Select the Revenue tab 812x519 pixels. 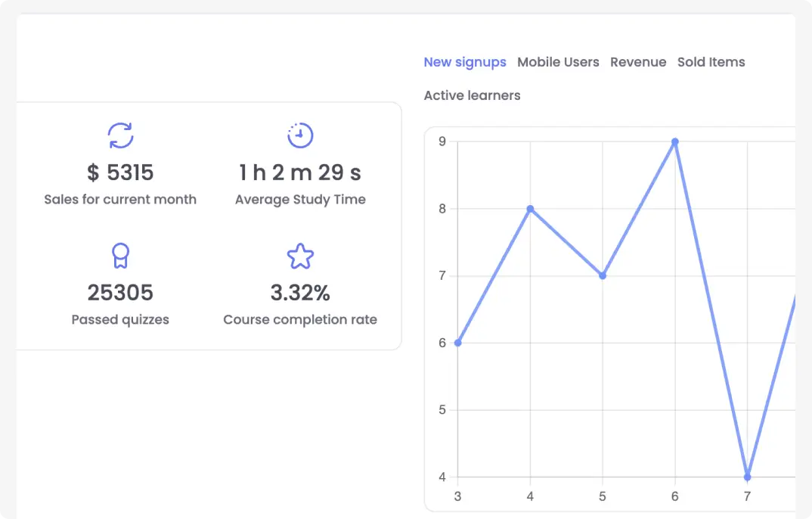click(x=638, y=62)
